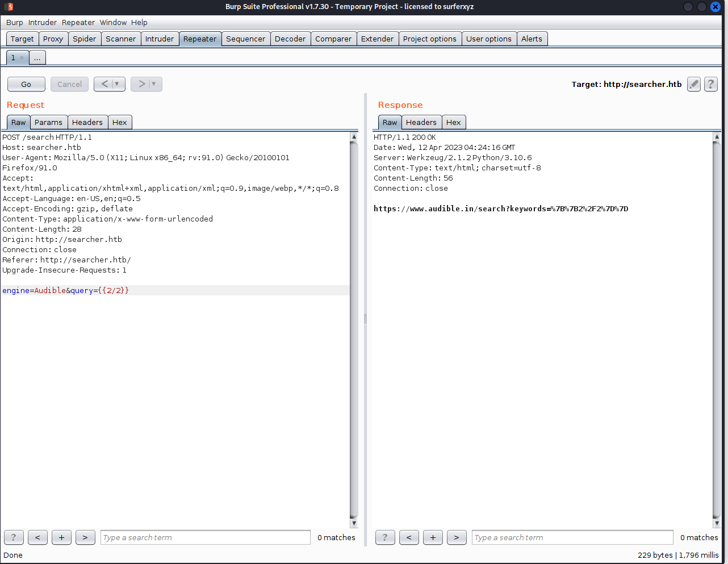Jump to next match in request search
Image resolution: width=728 pixels, height=564 pixels.
pyautogui.click(x=85, y=537)
